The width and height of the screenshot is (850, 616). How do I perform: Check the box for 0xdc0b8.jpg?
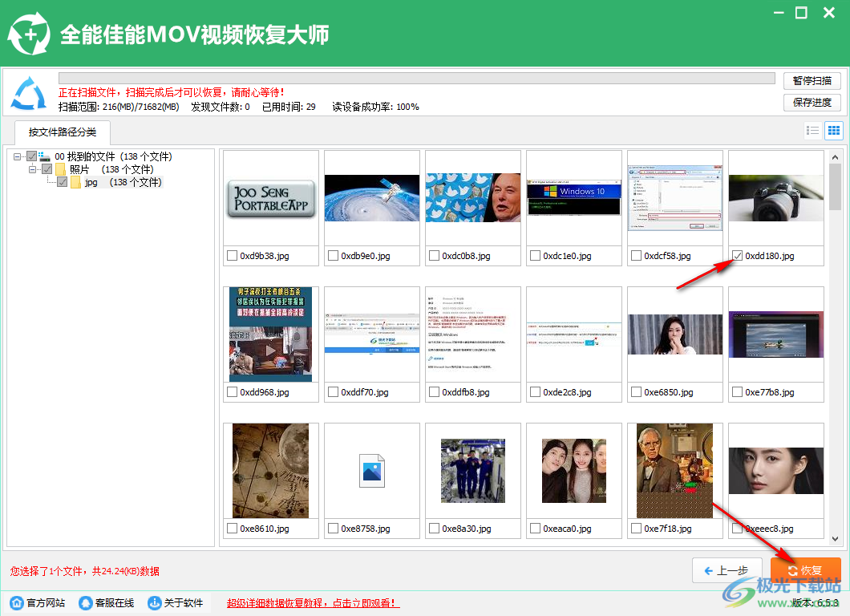pos(434,255)
